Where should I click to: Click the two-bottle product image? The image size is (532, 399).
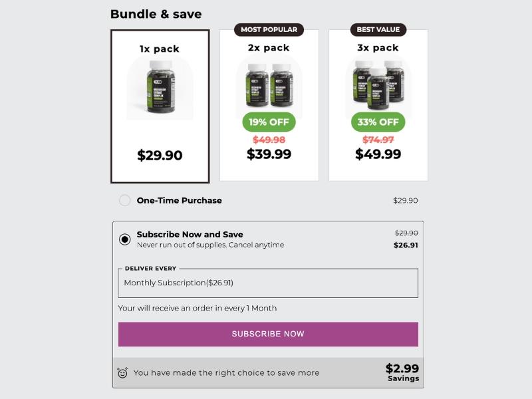coord(269,84)
